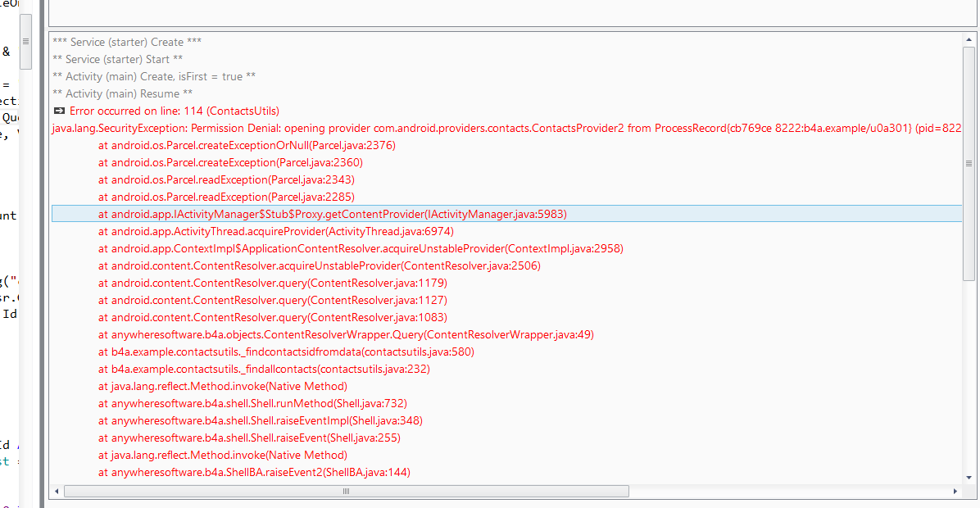Select the _findcontactsidfromdata(contactsutils.java:580) line
The width and height of the screenshot is (980, 508).
coord(286,352)
